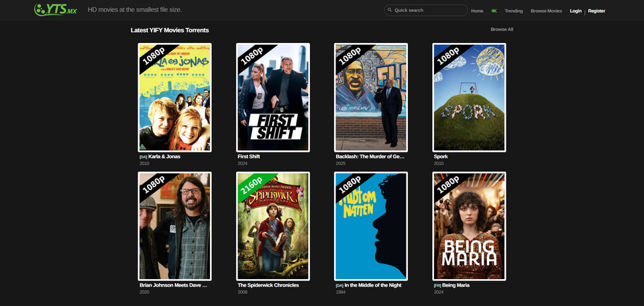The width and height of the screenshot is (644, 306).
Task: Click the First Shift title below the poster
Action: pyautogui.click(x=249, y=156)
